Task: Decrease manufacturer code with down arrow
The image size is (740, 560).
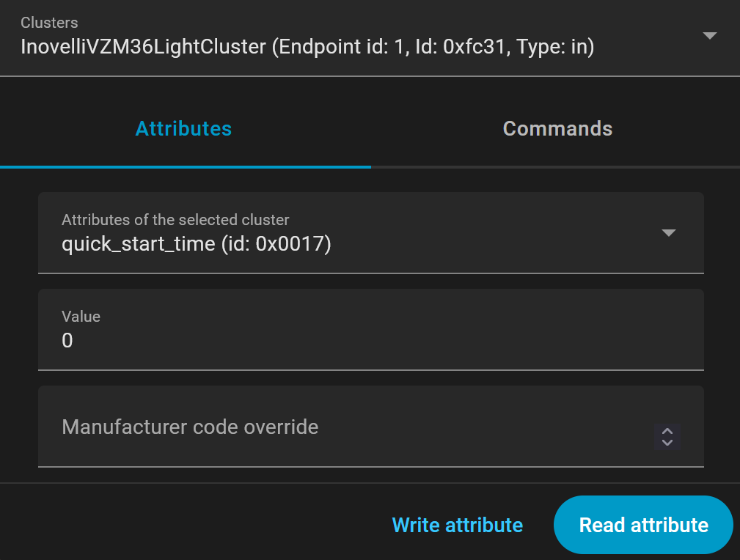Action: point(667,442)
